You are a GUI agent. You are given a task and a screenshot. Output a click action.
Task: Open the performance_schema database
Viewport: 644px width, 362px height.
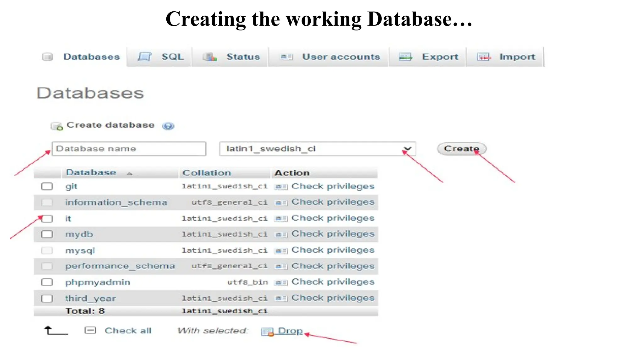pos(120,266)
